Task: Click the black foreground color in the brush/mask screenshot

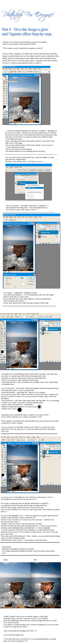Action: pos(2,352)
